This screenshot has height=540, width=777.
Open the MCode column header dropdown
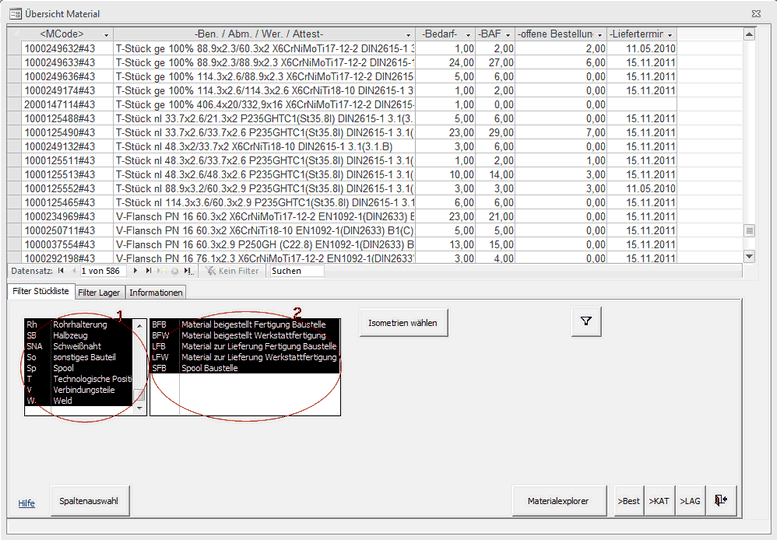tap(107, 34)
